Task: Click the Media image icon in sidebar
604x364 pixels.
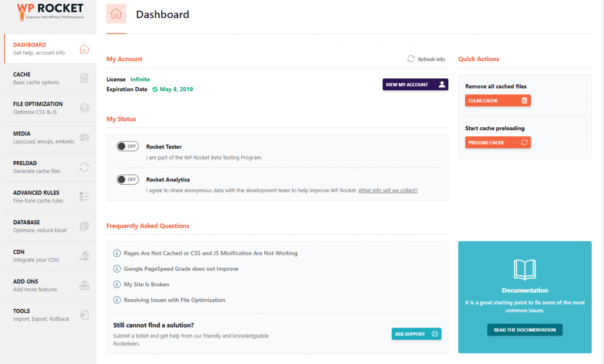Action: click(84, 137)
